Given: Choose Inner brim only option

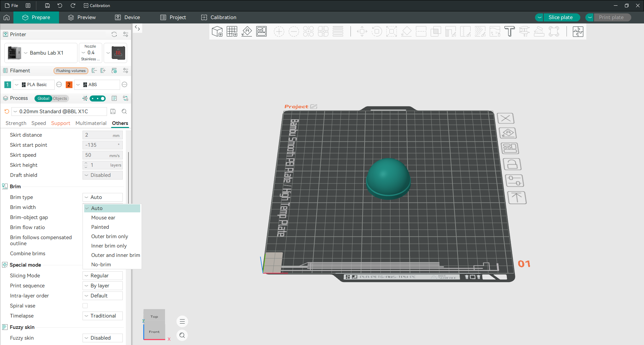Looking at the screenshot, I should coord(112,246).
